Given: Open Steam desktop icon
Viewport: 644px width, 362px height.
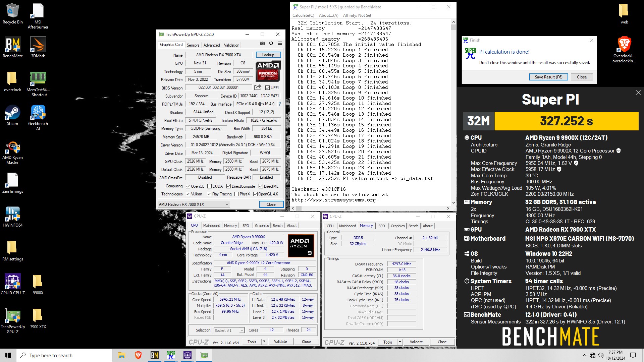Looking at the screenshot, I should pyautogui.click(x=12, y=115).
